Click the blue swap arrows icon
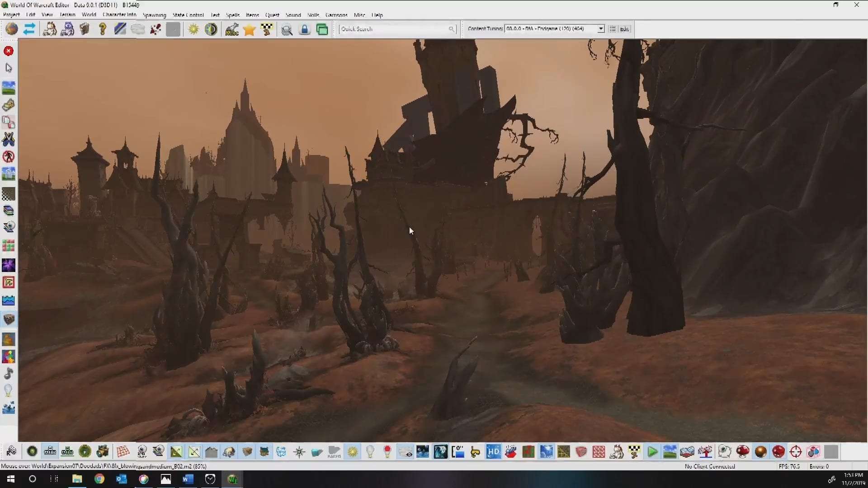The height and width of the screenshot is (488, 868). coord(29,29)
